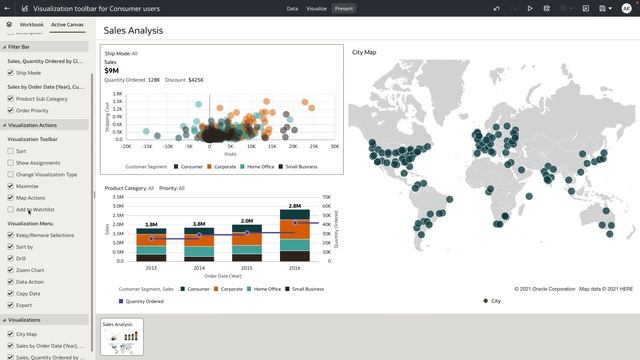The height and width of the screenshot is (360, 640).
Task: Uncheck the Zoom Chart checkbox
Action: click(11, 270)
